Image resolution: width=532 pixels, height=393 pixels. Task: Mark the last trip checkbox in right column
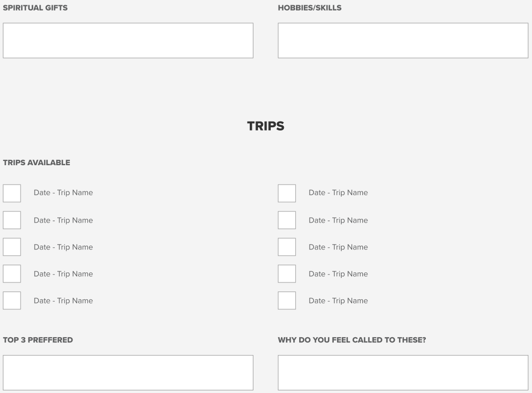pos(287,300)
